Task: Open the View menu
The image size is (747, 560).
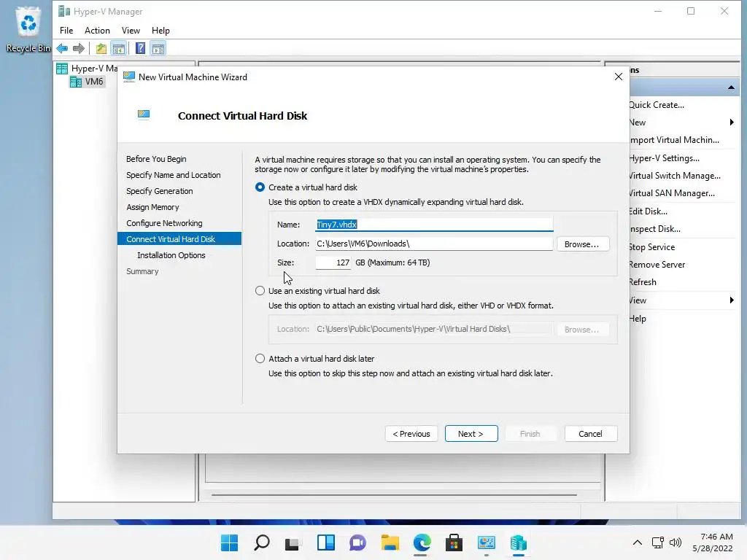Action: click(131, 31)
